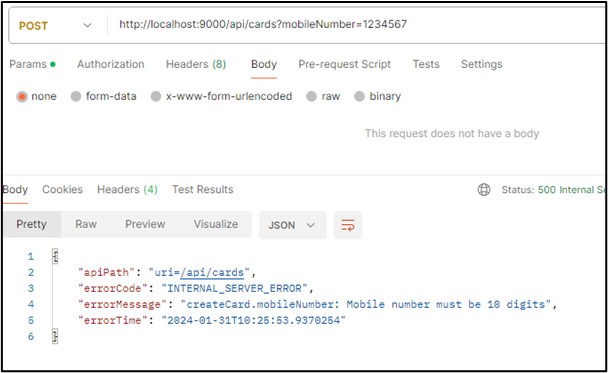Screen dimensions: 608x373
Task: Switch to the Authorization tab
Action: [x=111, y=64]
